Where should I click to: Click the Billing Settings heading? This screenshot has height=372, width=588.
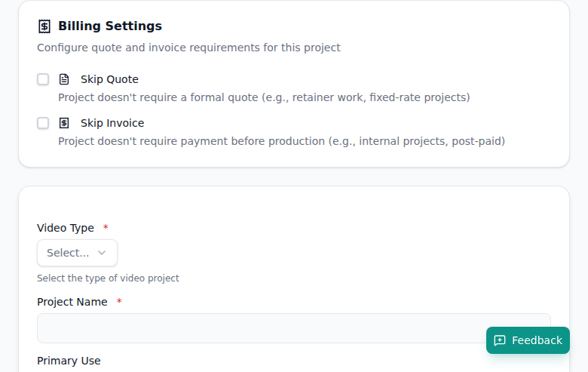[x=110, y=26]
